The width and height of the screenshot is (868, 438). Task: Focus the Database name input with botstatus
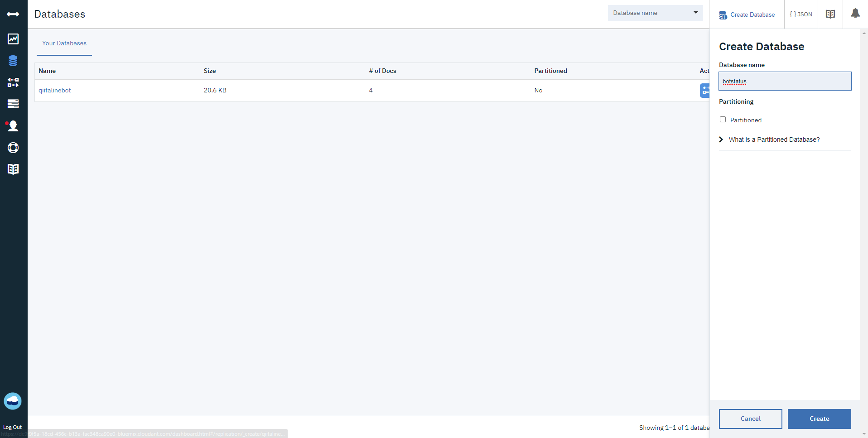pos(785,81)
